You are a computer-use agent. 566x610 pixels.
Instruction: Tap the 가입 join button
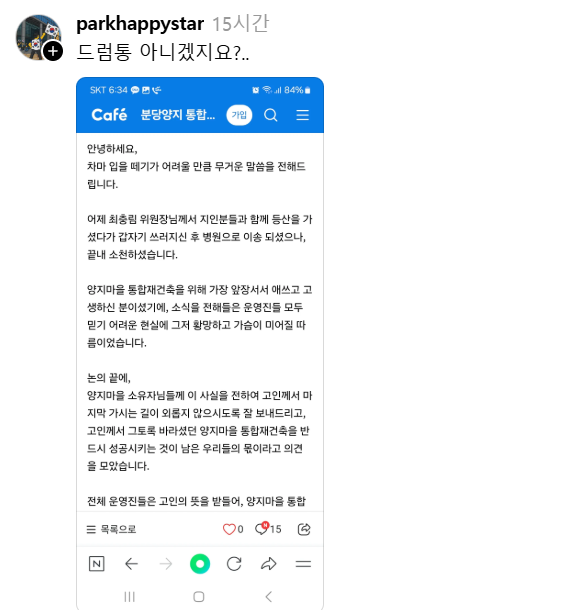click(x=239, y=115)
